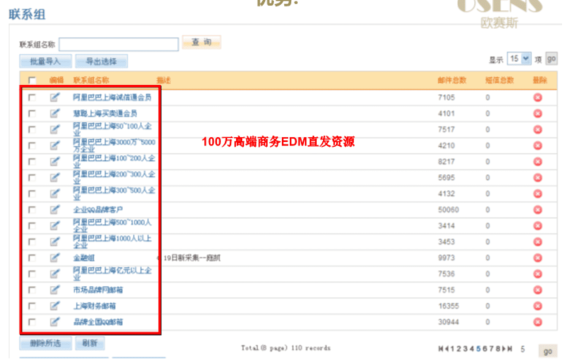Open the 企业QQ品牌客户 group link
570x360 pixels.
98,210
